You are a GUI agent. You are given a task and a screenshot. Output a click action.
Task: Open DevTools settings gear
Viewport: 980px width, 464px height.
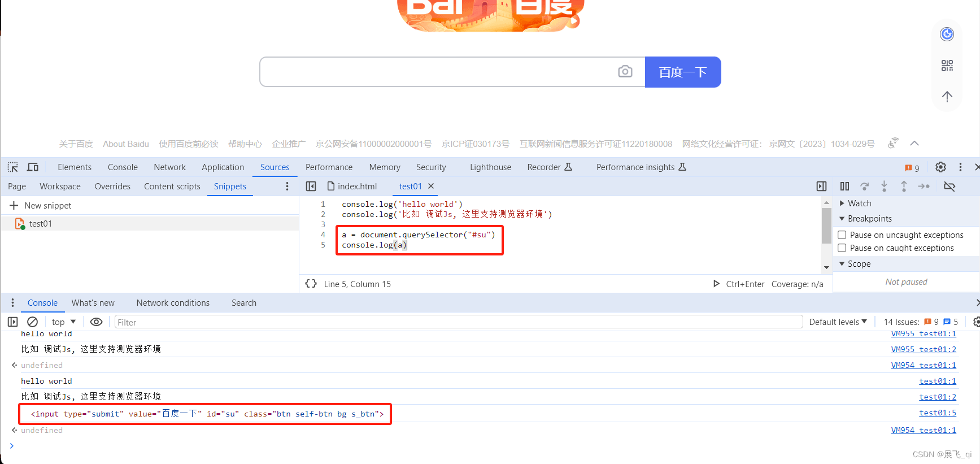[x=940, y=167]
